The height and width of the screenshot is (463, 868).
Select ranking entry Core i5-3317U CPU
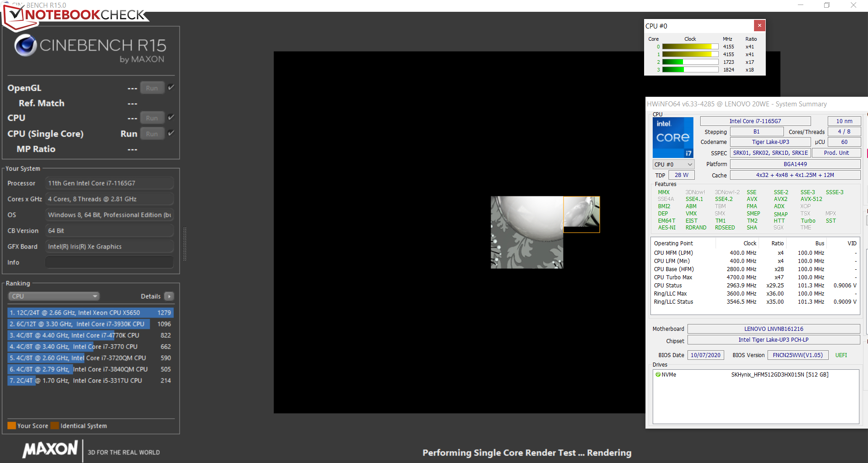click(x=90, y=381)
